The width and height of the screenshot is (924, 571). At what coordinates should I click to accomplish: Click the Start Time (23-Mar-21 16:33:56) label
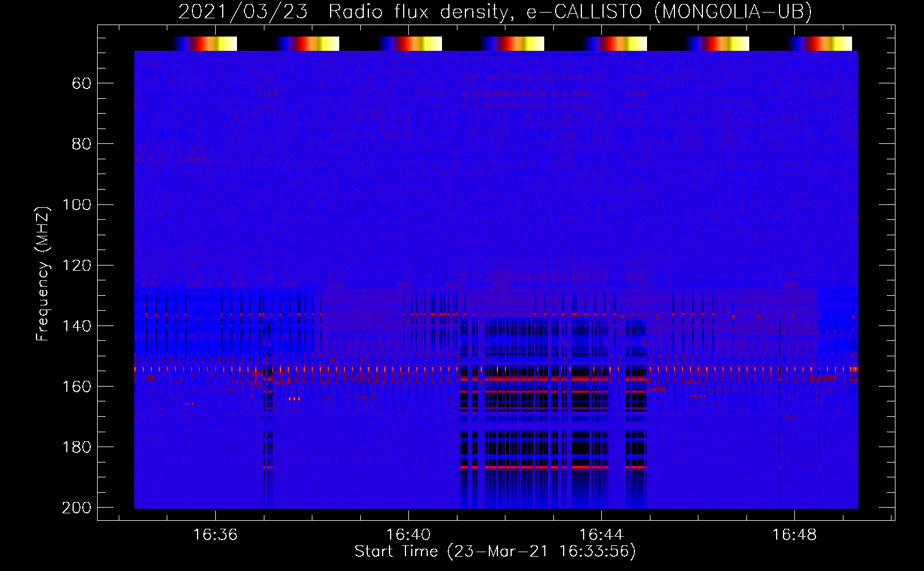tap(495, 551)
